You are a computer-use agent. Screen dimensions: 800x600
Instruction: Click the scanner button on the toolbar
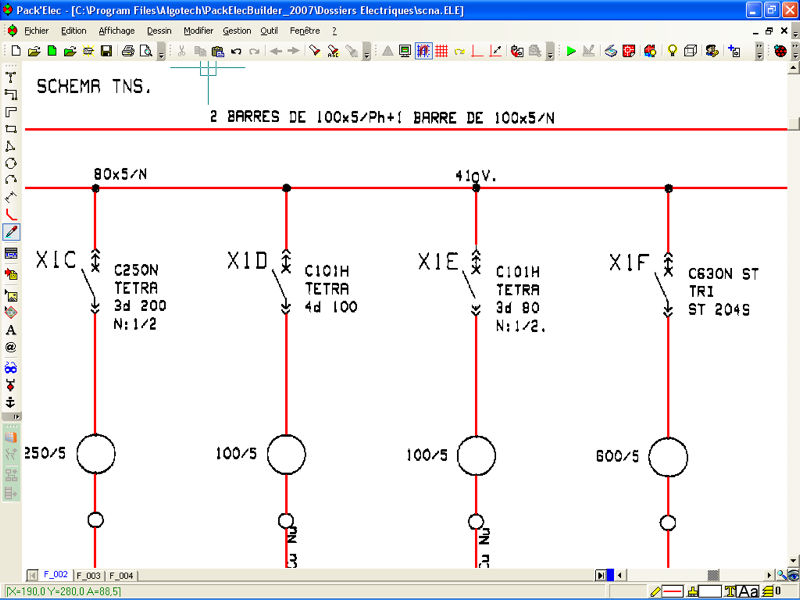pos(611,50)
